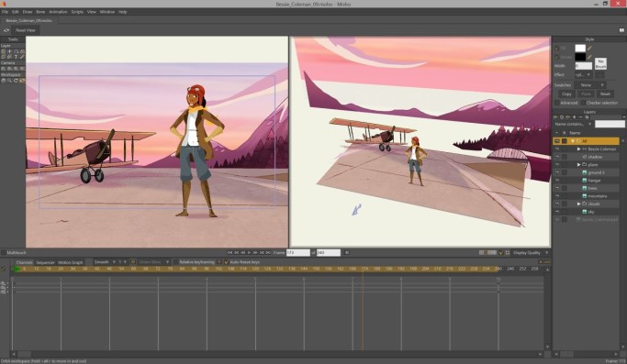Expand the plane group layer
Image resolution: width=627 pixels, height=364 pixels.
click(x=578, y=165)
